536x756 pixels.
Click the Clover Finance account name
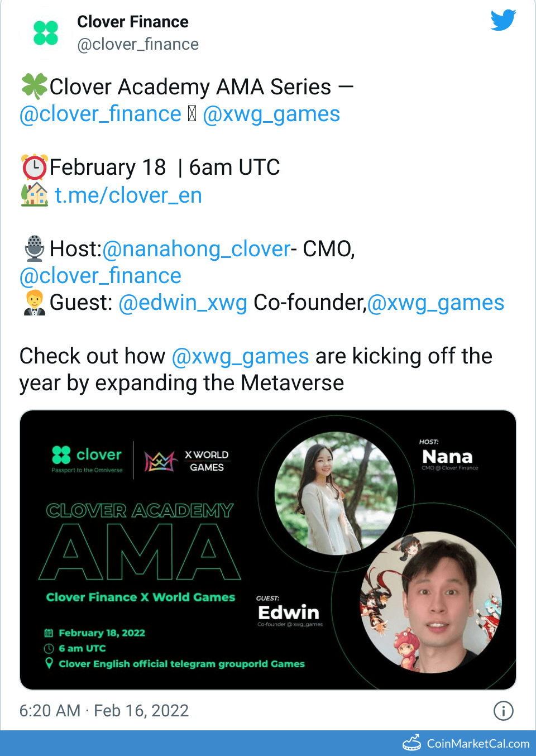[133, 22]
